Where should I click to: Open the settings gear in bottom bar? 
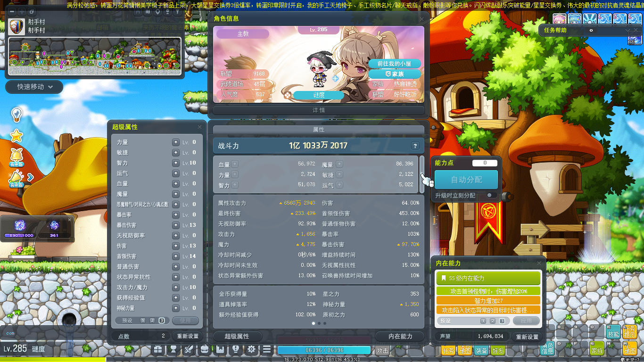(251, 349)
